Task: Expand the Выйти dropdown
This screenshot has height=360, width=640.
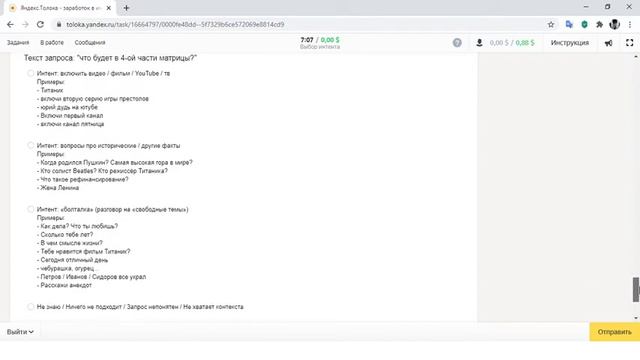Action: click(20, 332)
